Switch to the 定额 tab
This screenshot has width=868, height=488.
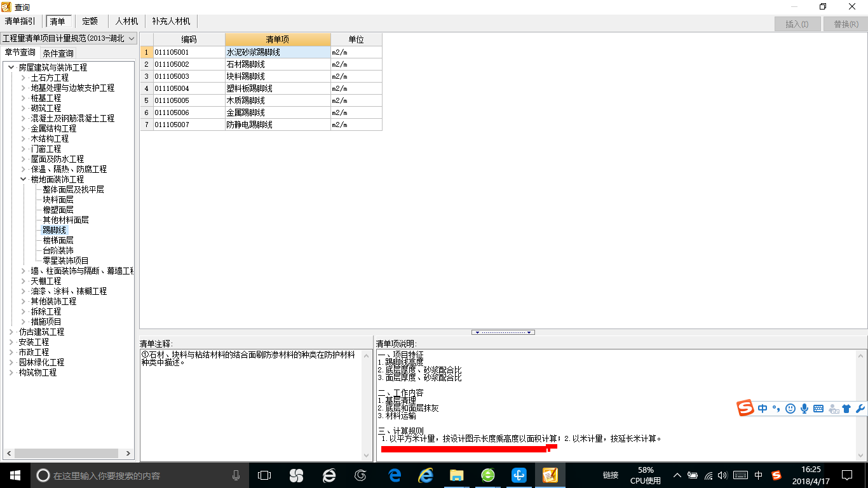[x=90, y=22]
